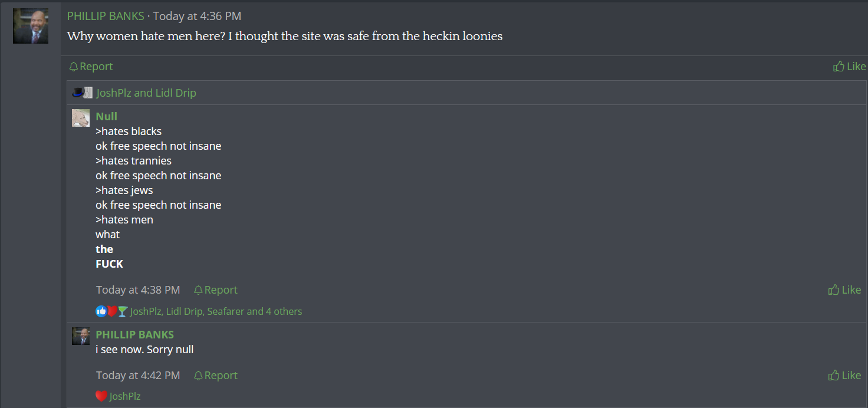Image resolution: width=868 pixels, height=408 pixels.
Task: Report Null's comment
Action: (216, 289)
